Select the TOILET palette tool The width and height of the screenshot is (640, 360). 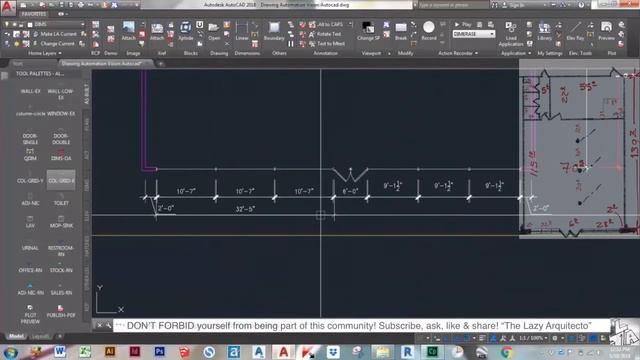(x=61, y=203)
